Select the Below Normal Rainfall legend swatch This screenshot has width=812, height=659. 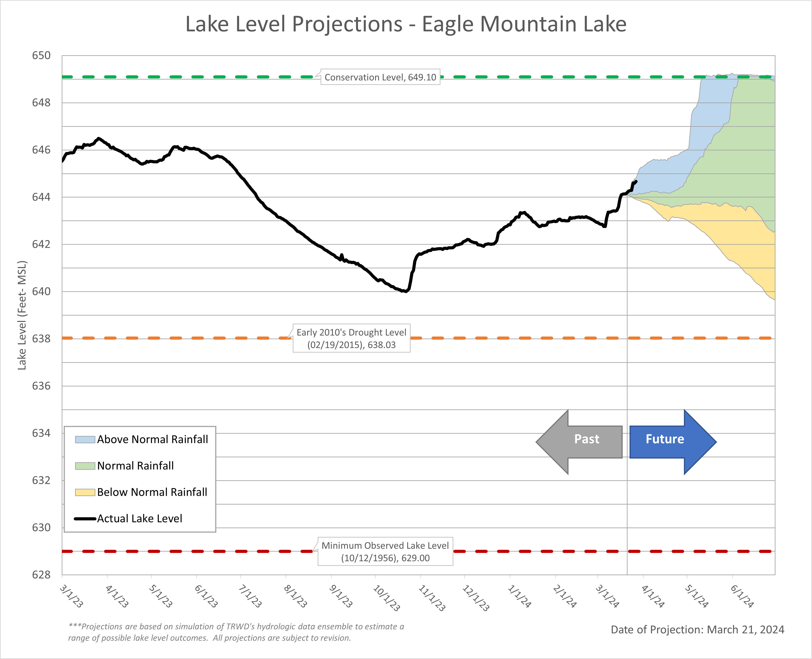pos(85,492)
